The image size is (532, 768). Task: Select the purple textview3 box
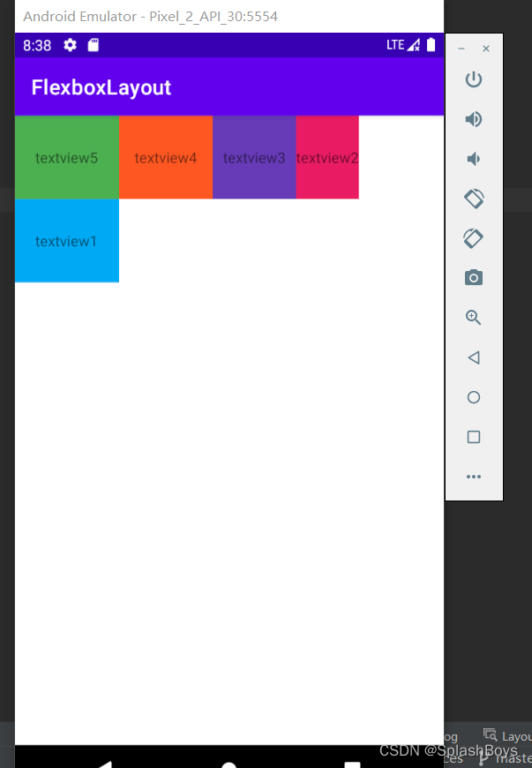point(254,157)
